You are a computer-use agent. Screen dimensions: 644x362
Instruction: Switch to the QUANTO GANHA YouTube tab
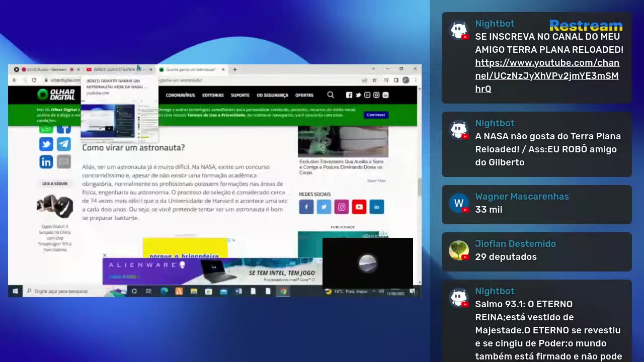(x=118, y=69)
